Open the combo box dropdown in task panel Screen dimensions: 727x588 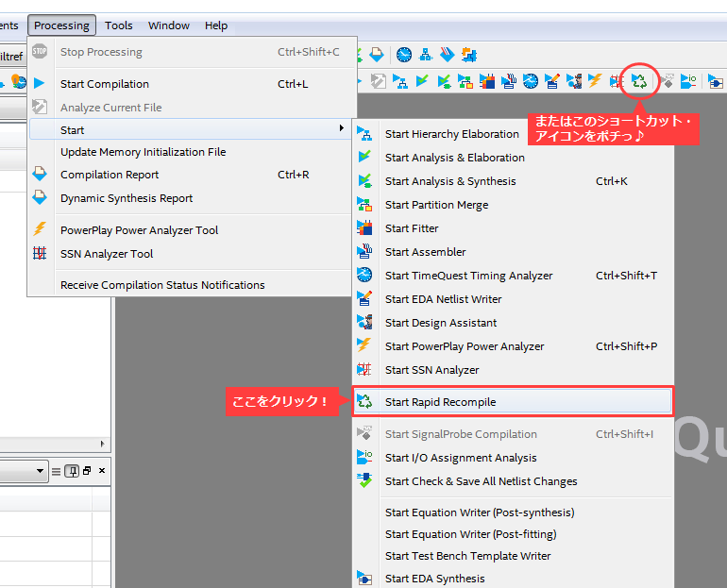click(41, 471)
